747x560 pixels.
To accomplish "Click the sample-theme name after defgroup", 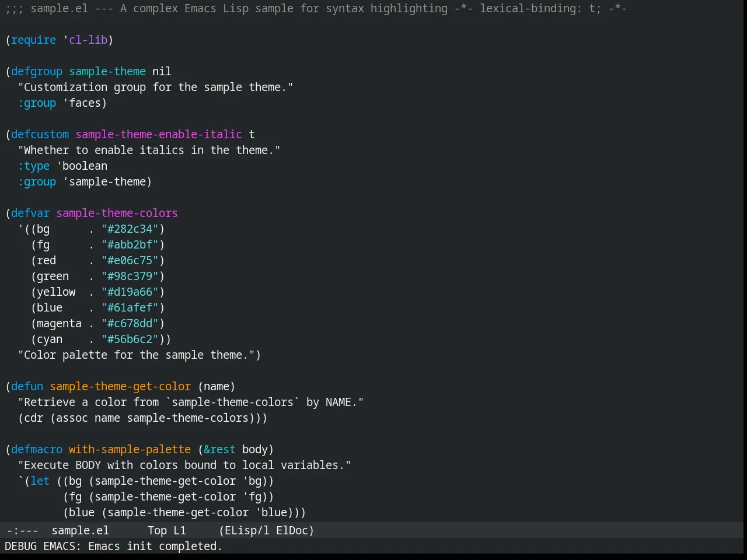I will [107, 71].
